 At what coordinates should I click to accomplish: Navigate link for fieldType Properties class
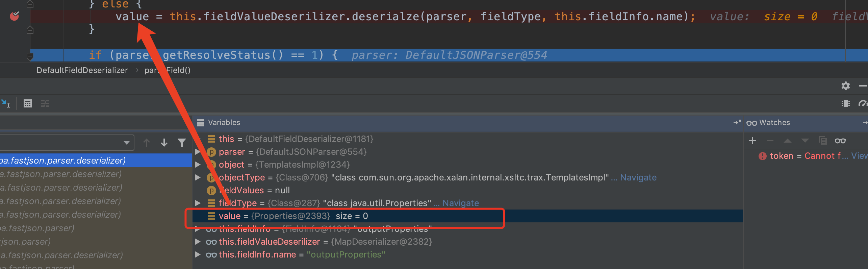pos(461,203)
